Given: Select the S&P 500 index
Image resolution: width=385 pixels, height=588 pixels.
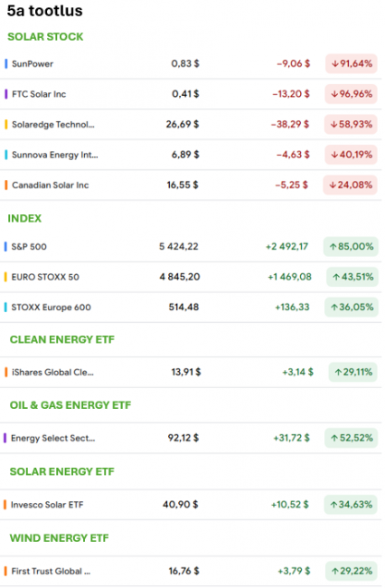Looking at the screenshot, I should (x=191, y=247).
